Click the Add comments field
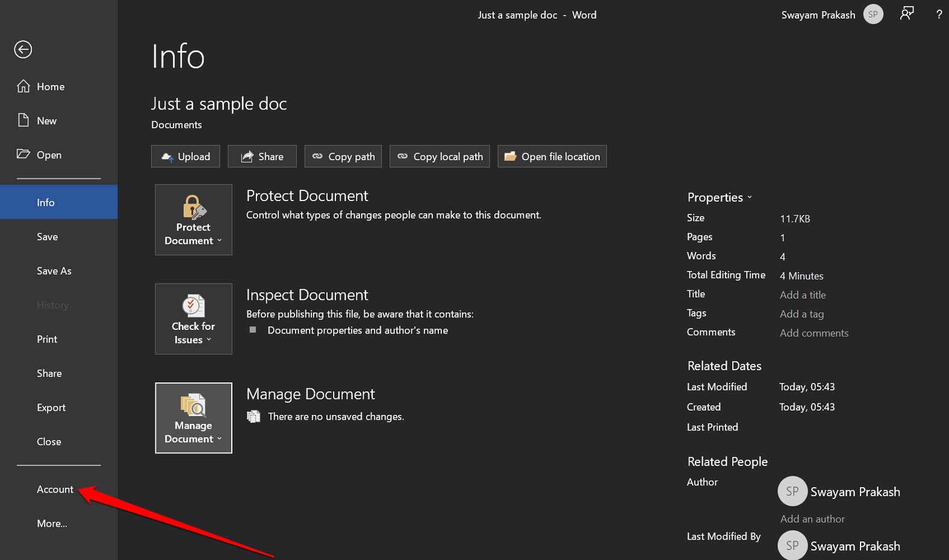This screenshot has height=560, width=949. (x=814, y=333)
